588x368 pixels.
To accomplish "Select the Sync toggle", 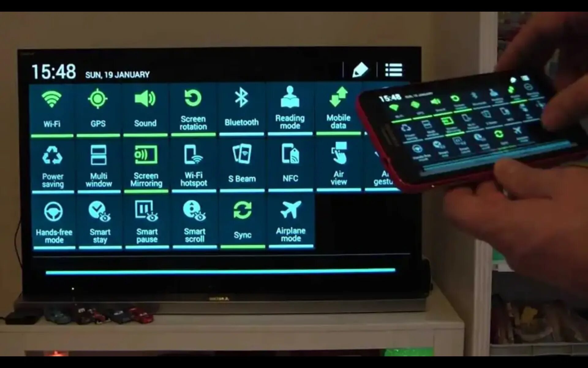I will pos(242,222).
